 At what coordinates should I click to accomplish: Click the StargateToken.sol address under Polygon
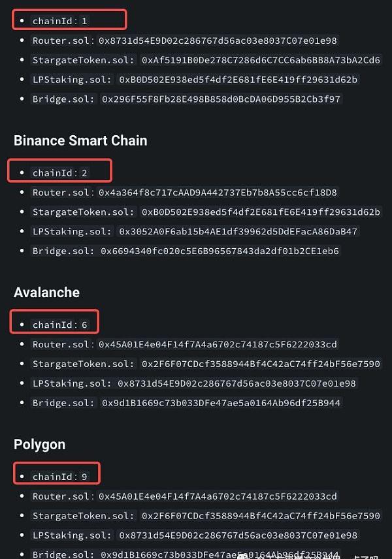click(261, 516)
